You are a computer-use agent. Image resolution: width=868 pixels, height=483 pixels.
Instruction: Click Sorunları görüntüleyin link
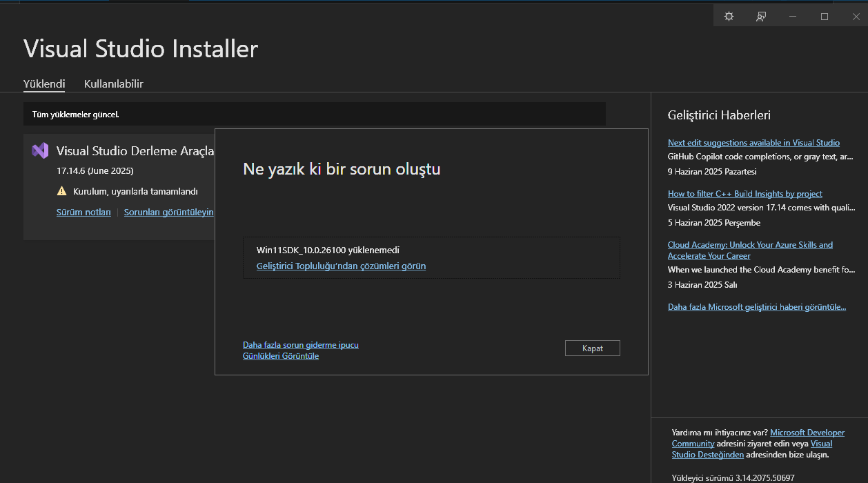169,212
